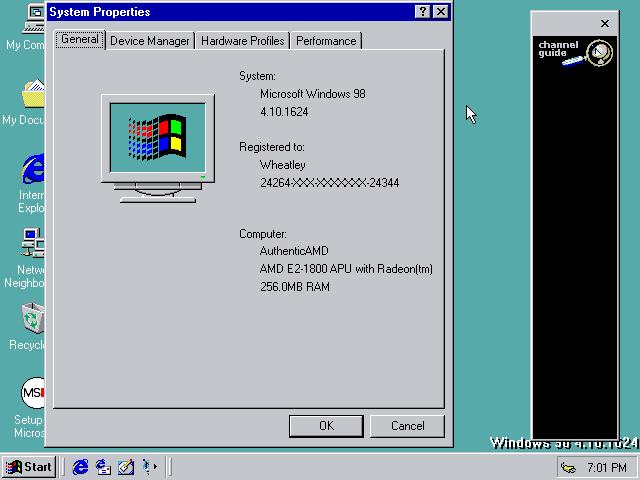The height and width of the screenshot is (480, 640).
Task: Cancel the System Properties dialog
Action: click(x=407, y=426)
